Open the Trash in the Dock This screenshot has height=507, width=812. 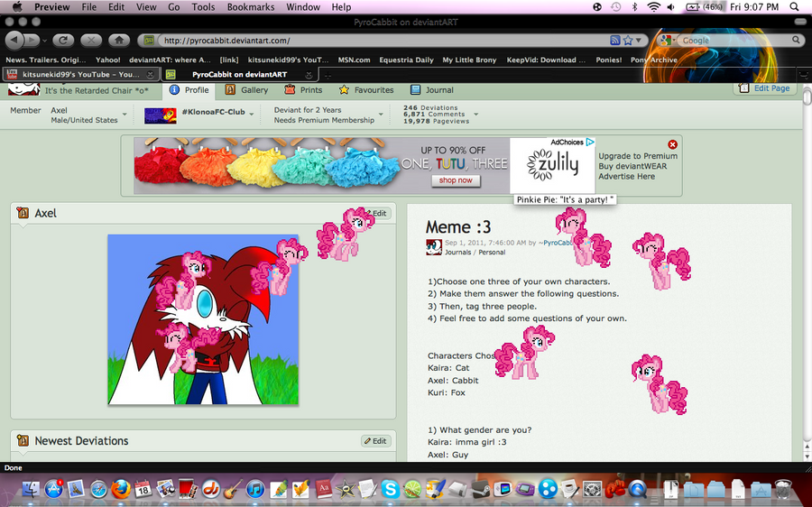783,488
